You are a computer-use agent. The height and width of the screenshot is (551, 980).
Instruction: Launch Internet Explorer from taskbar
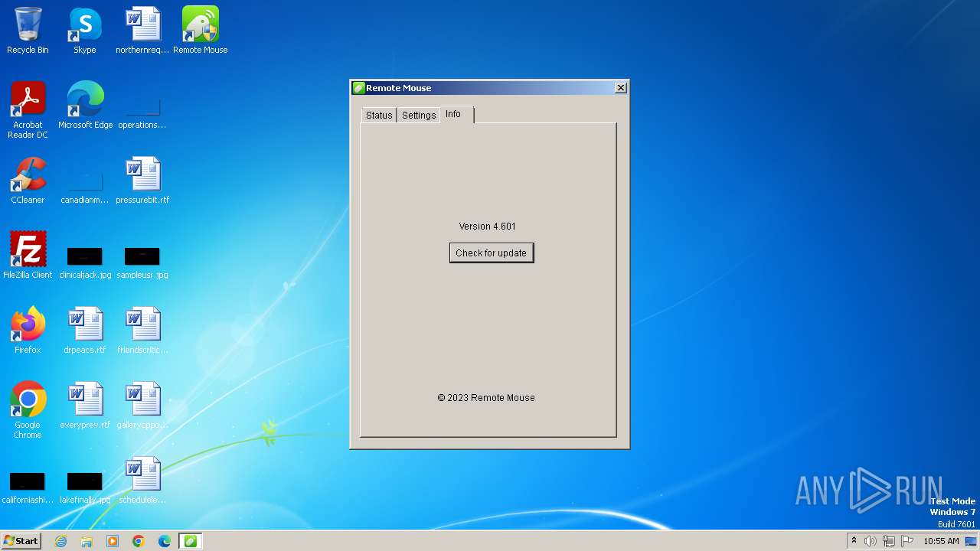(x=61, y=541)
